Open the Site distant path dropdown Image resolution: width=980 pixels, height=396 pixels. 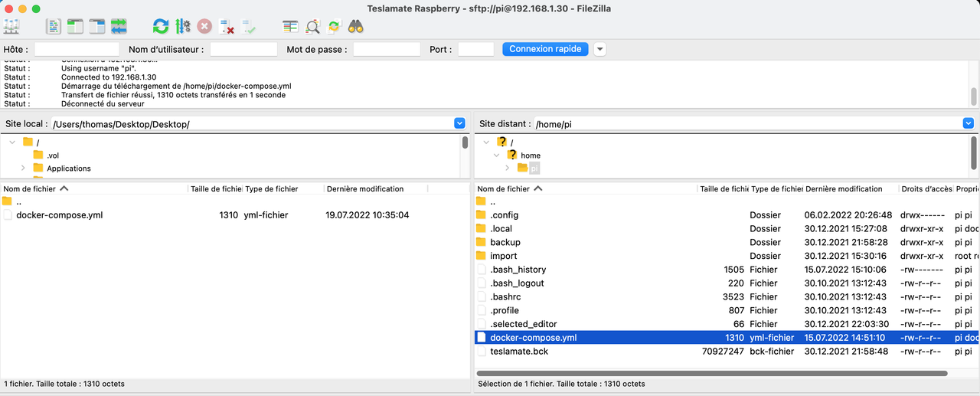click(x=969, y=123)
